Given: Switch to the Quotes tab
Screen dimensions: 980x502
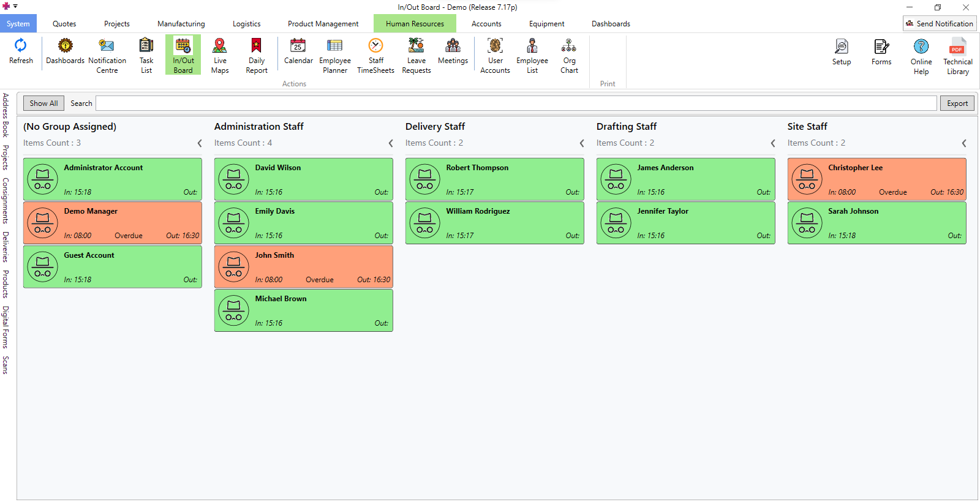Looking at the screenshot, I should (x=64, y=24).
